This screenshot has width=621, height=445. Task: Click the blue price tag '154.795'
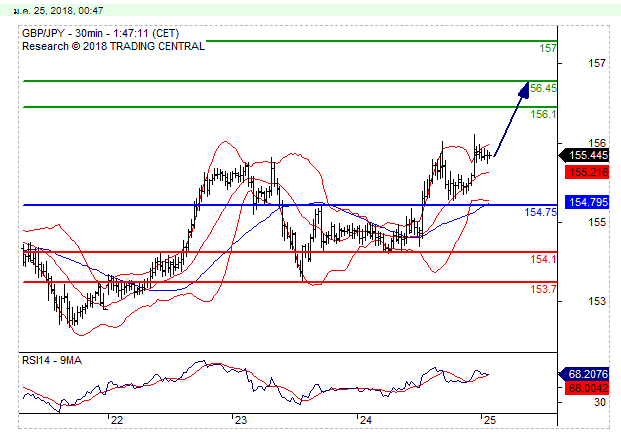[x=587, y=202]
